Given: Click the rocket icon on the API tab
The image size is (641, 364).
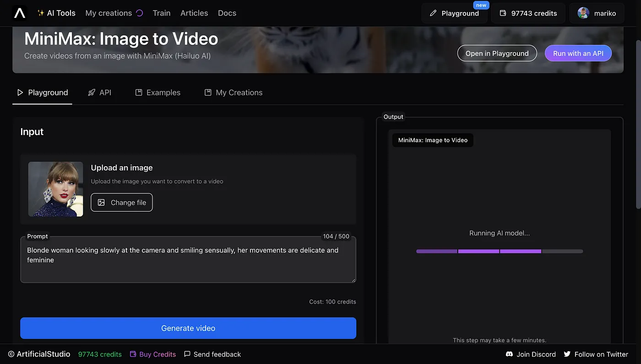Looking at the screenshot, I should coord(92,92).
